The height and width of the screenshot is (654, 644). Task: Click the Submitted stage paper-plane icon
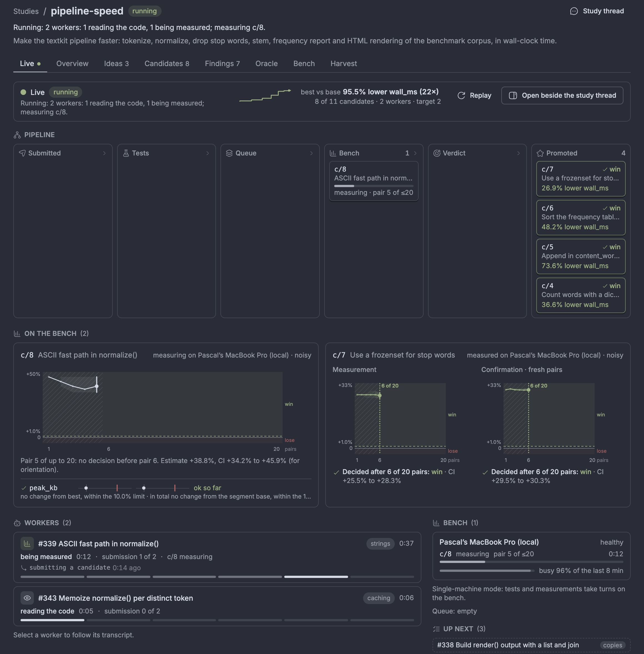22,153
